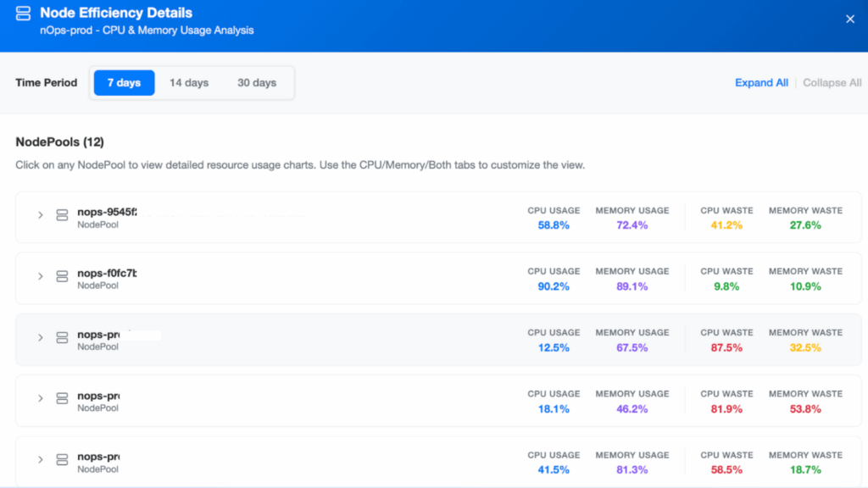The image size is (868, 488).
Task: Expand the nops-f0fc7b NodePool row
Action: (41, 276)
